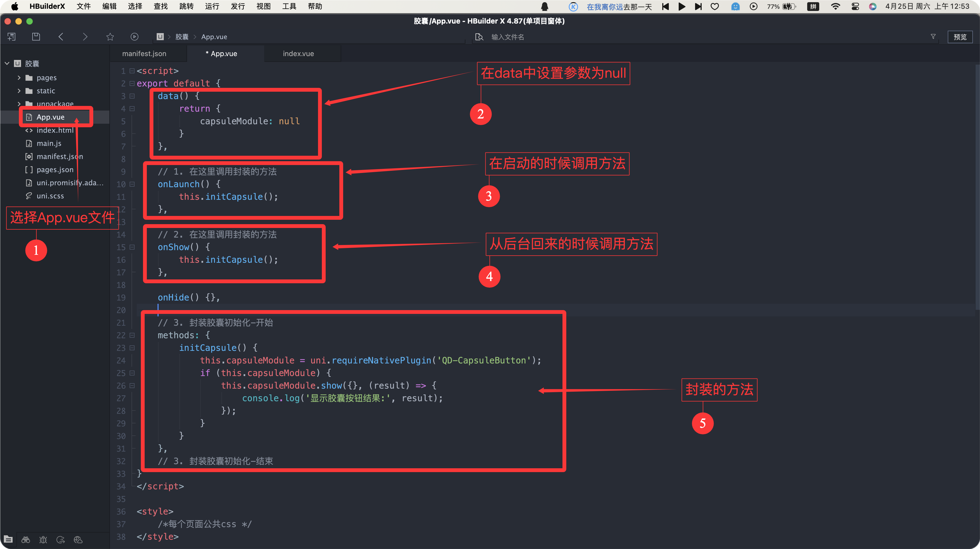Open index.html in the file tree
The width and height of the screenshot is (980, 549).
pyautogui.click(x=55, y=130)
